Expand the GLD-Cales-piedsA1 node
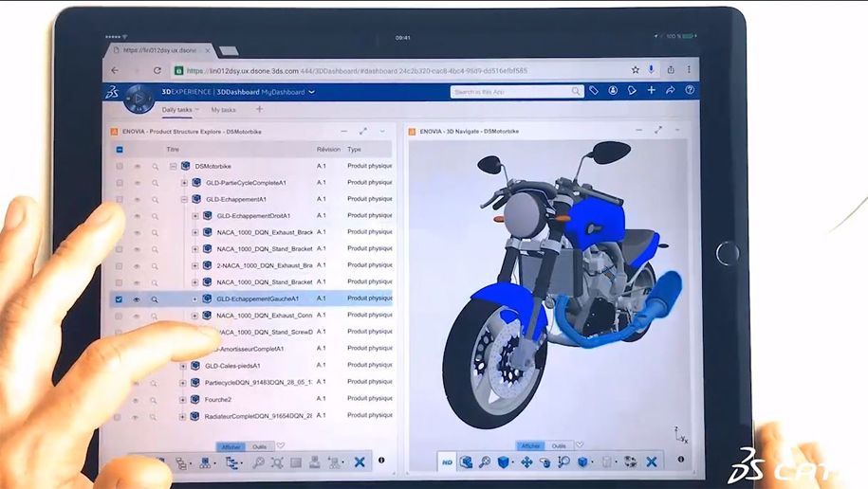Image resolution: width=868 pixels, height=489 pixels. tap(183, 366)
